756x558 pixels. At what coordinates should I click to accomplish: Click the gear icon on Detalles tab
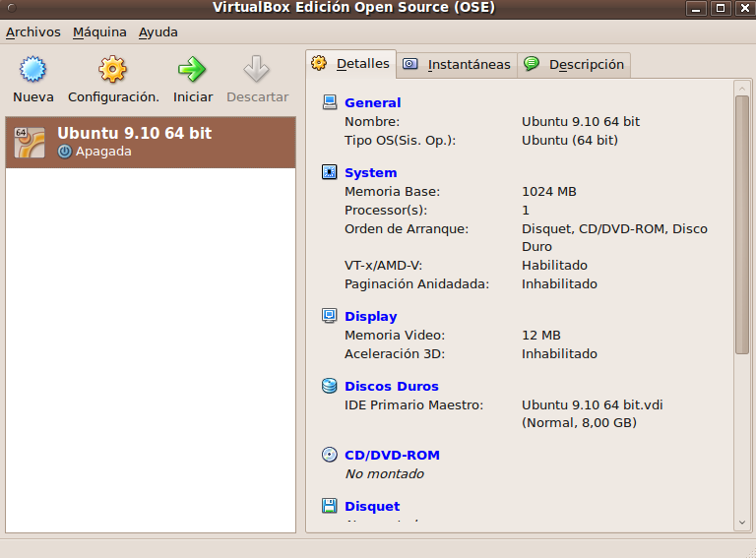point(319,63)
